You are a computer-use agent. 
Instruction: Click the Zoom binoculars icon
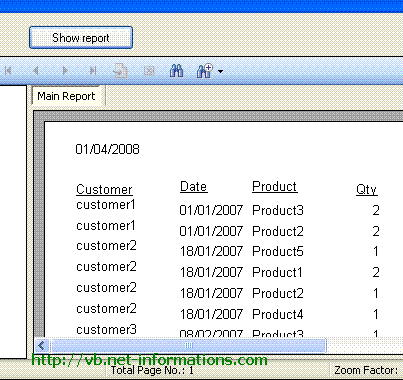205,71
